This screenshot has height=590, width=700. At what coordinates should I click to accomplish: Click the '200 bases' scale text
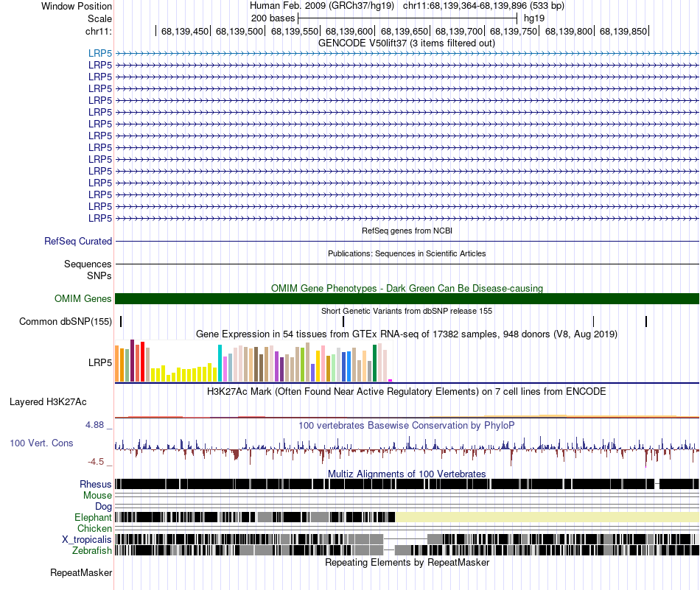(273, 18)
